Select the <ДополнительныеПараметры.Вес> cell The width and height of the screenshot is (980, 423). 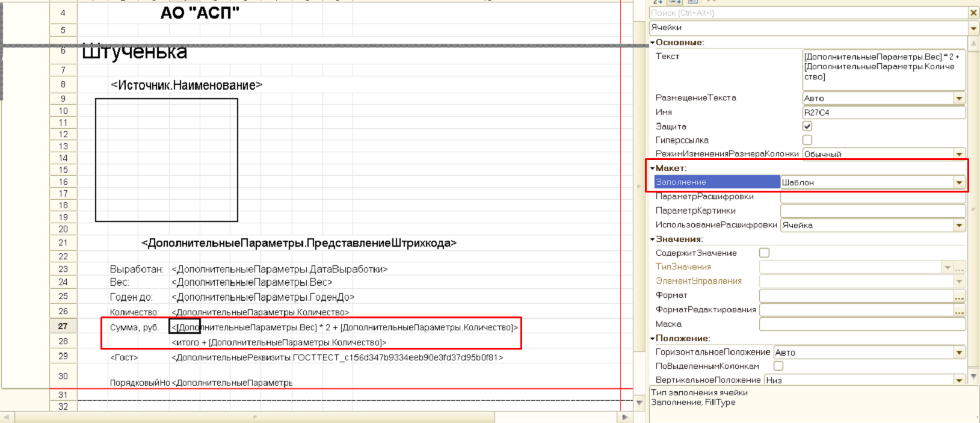[252, 282]
